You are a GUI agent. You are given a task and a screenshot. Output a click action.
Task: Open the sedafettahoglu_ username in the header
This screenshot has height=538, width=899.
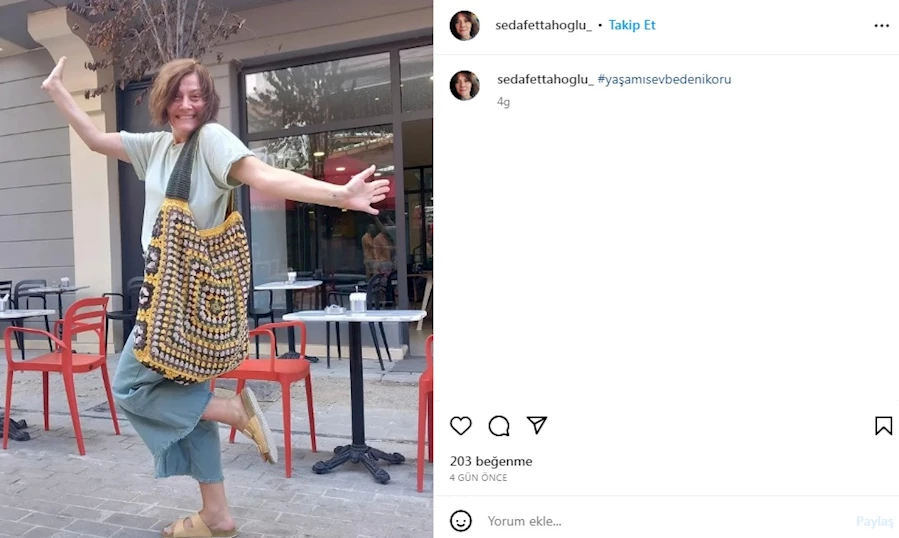pyautogui.click(x=544, y=25)
